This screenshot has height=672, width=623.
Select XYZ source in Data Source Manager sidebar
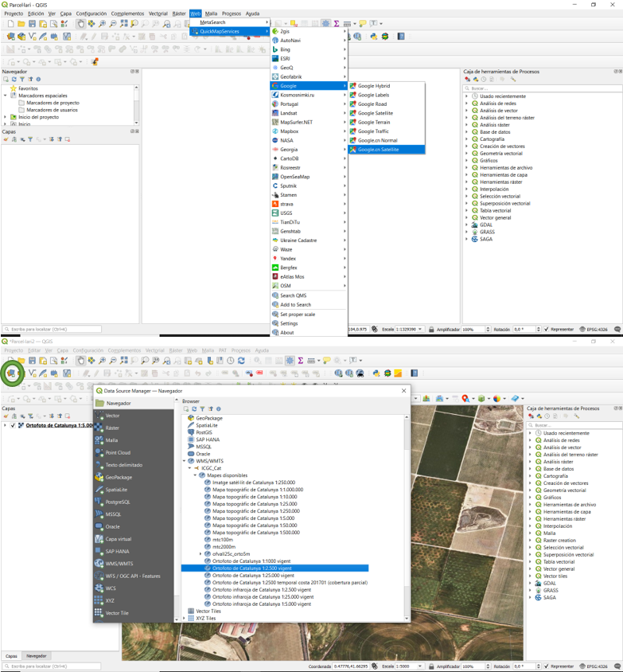tap(133, 600)
